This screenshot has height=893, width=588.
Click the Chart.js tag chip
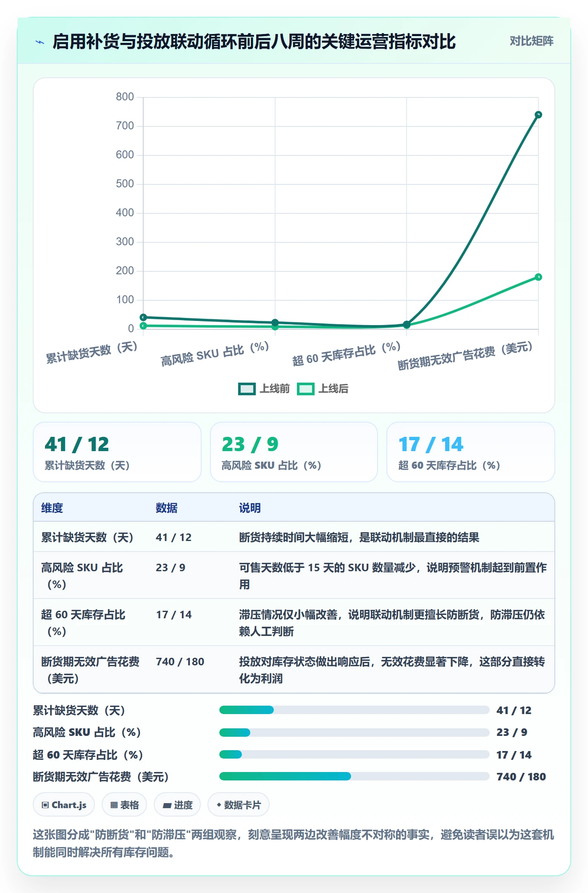click(64, 805)
